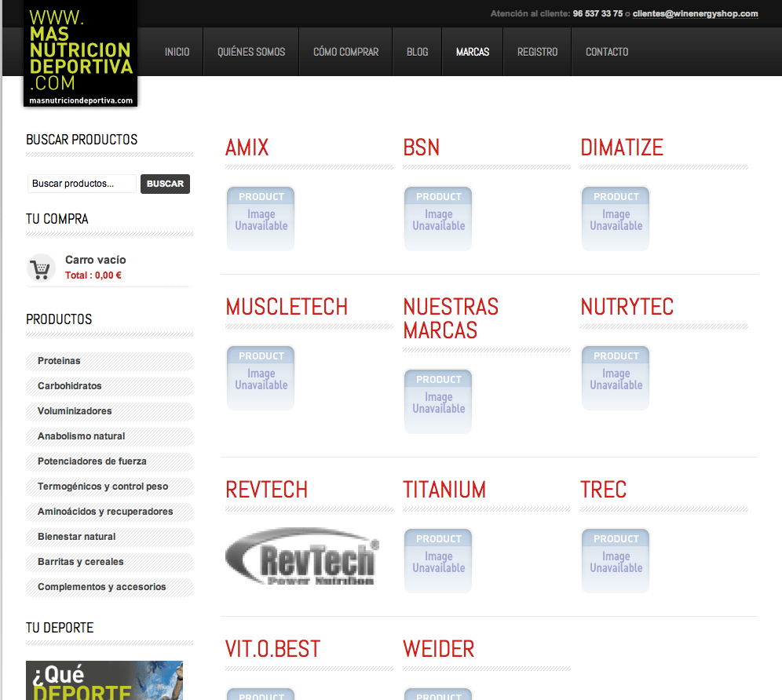The width and height of the screenshot is (782, 700).
Task: Open Complementos y accesorios category
Action: [109, 587]
